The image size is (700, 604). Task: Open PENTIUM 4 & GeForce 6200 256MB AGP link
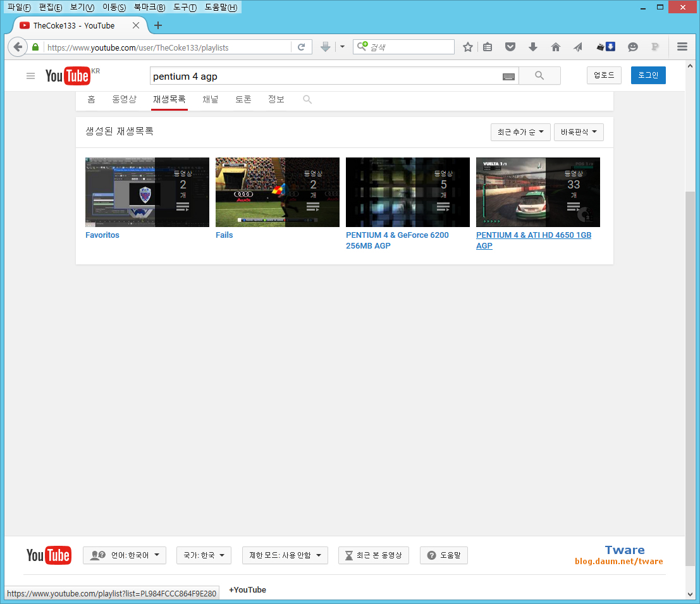(x=397, y=240)
